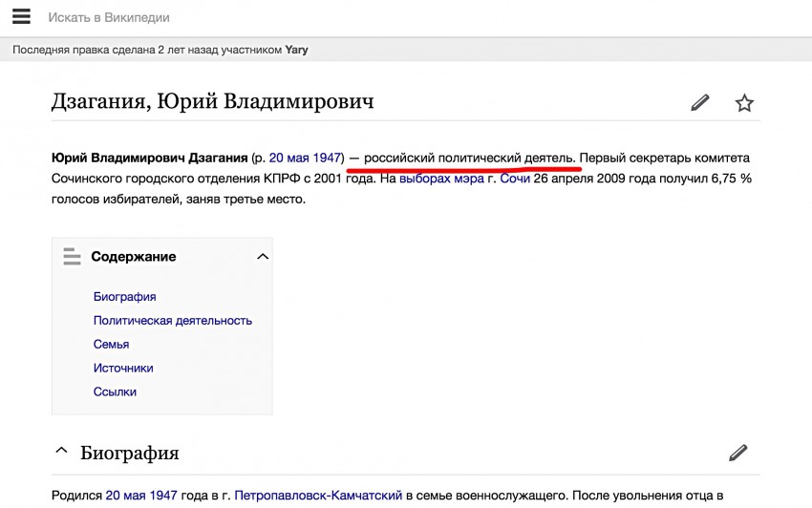The width and height of the screenshot is (812, 508).
Task: Collapse the Содержание table of contents
Action: [263, 256]
